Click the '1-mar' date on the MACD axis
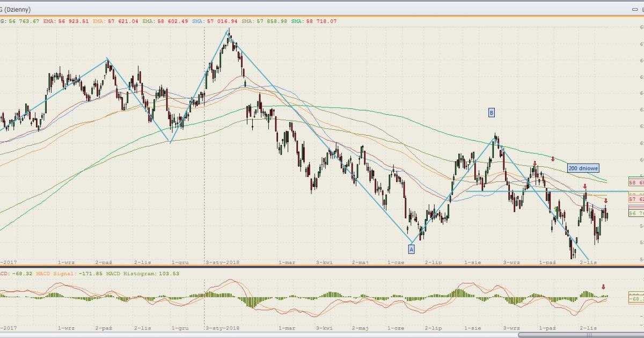Screen dimensions: 644x338 tap(287, 327)
